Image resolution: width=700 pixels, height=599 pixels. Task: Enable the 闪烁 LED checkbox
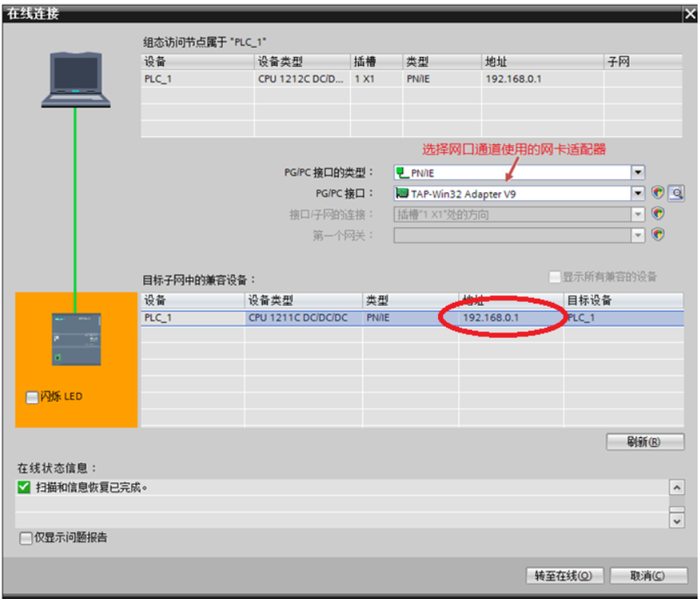pyautogui.click(x=32, y=397)
